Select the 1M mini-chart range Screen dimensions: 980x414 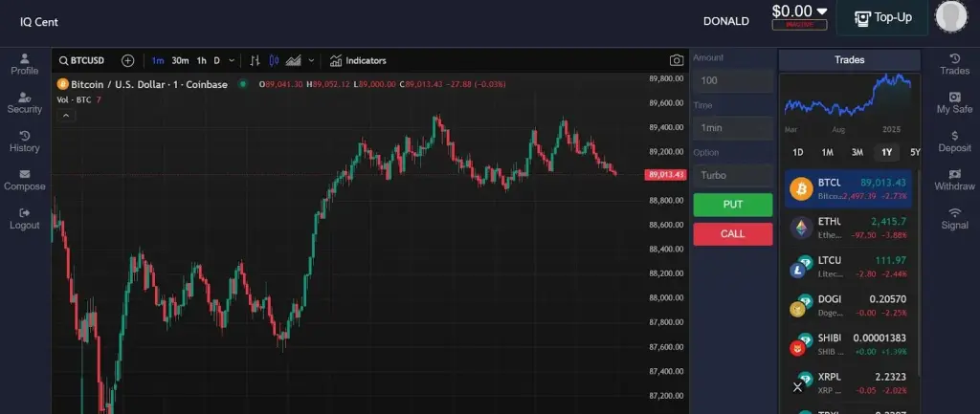point(828,152)
